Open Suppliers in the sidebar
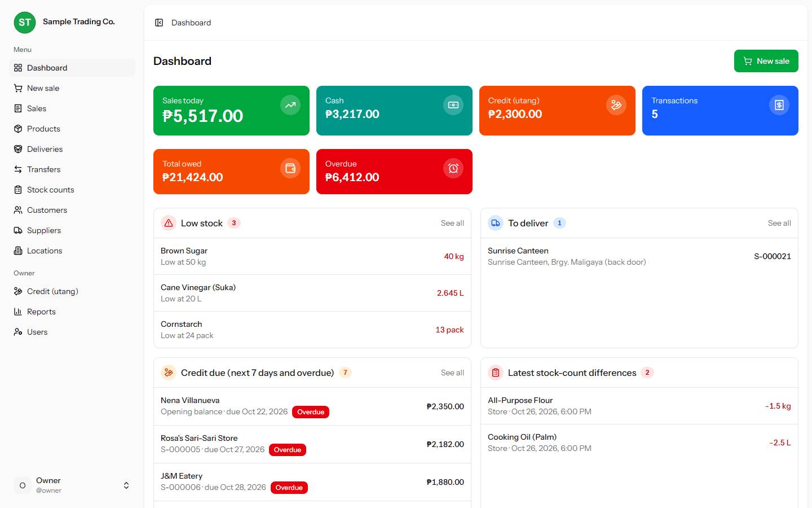The width and height of the screenshot is (812, 508). 72,230
